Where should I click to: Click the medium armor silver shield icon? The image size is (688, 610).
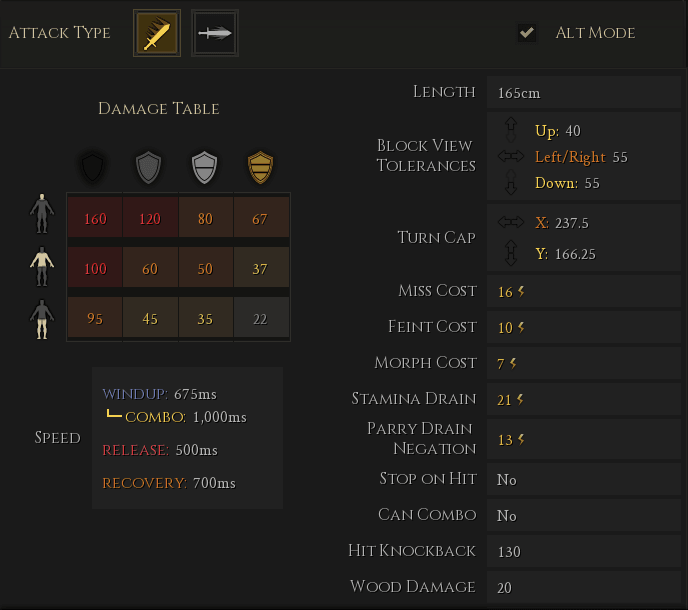(x=205, y=167)
